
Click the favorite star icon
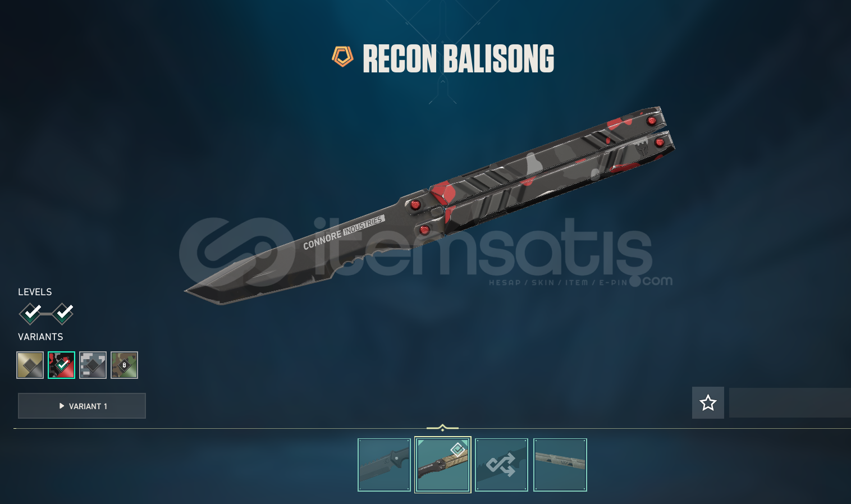[708, 402]
